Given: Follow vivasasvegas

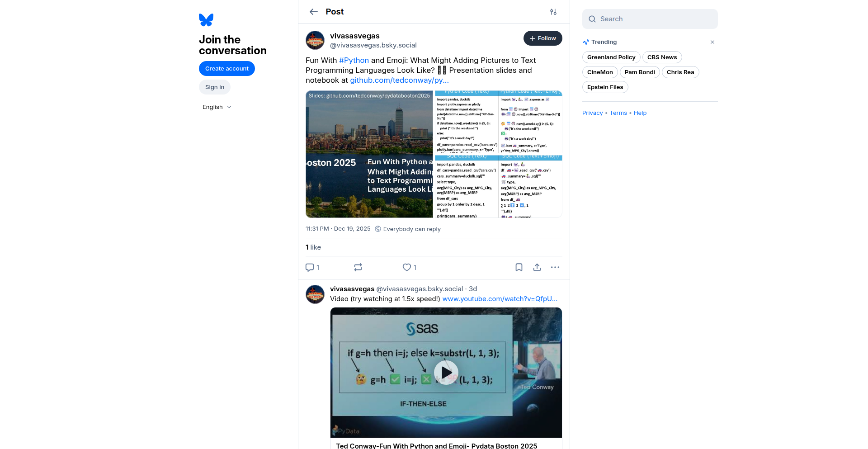Looking at the screenshot, I should click(543, 38).
